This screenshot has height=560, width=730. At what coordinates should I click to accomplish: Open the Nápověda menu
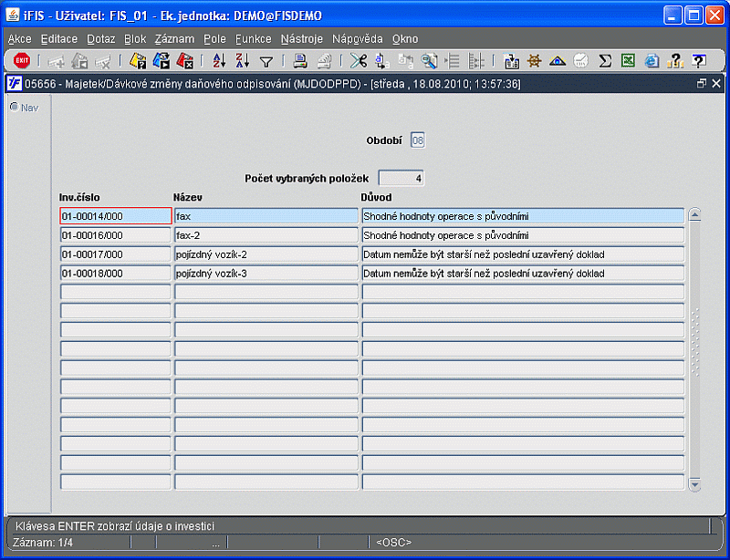(x=357, y=39)
